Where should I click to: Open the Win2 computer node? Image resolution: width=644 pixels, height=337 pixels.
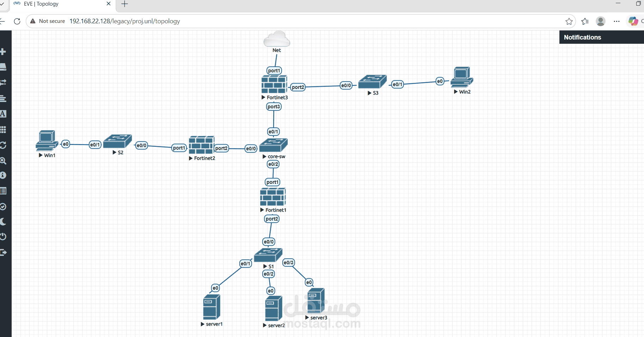pos(462,77)
